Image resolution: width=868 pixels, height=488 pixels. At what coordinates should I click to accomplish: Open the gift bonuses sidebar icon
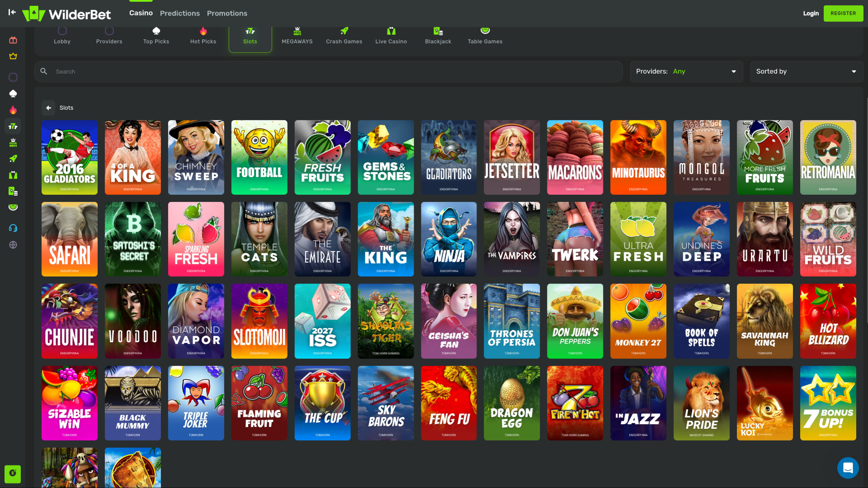click(x=13, y=40)
